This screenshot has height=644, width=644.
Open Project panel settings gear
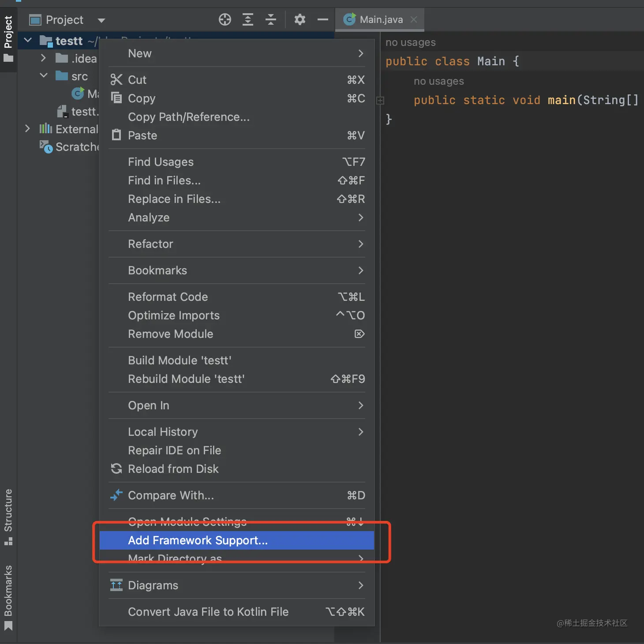[300, 19]
